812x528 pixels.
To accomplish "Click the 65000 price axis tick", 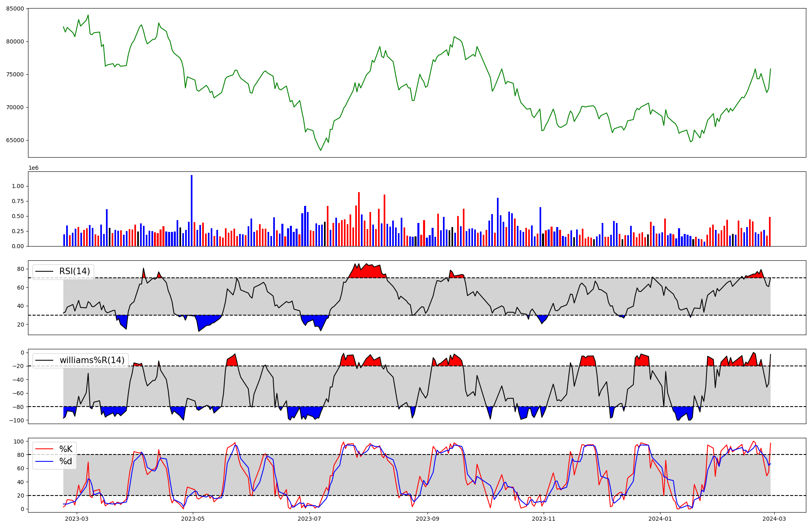I will 15,141.
